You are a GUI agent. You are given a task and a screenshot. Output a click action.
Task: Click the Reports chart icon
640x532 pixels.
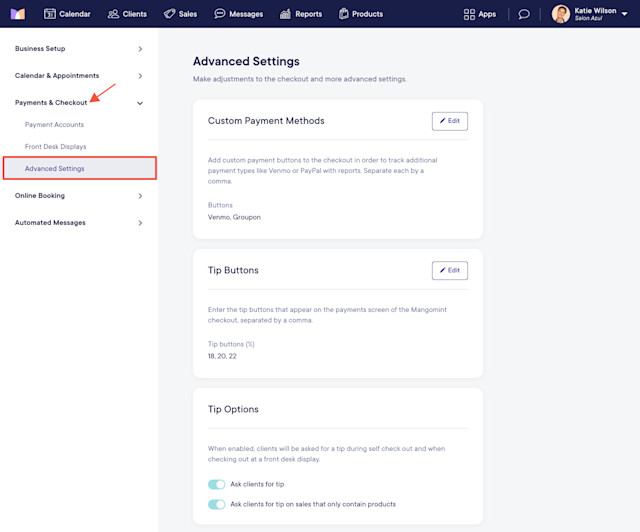(285, 14)
